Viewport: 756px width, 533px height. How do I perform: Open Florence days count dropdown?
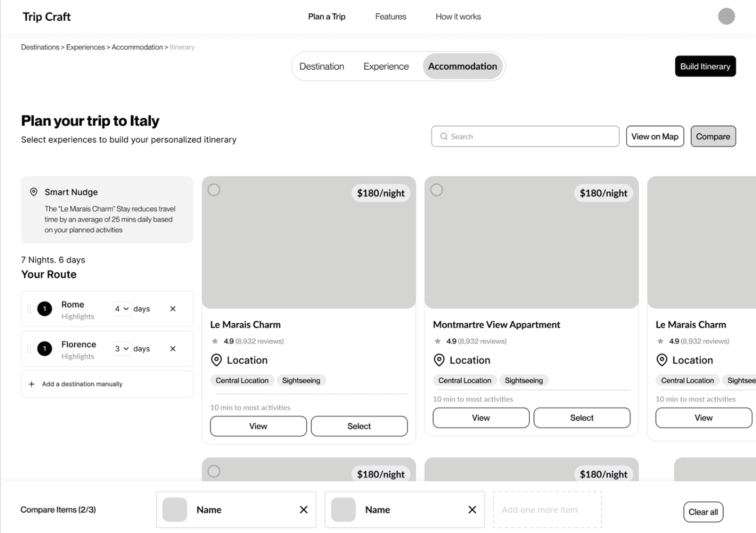click(x=122, y=349)
